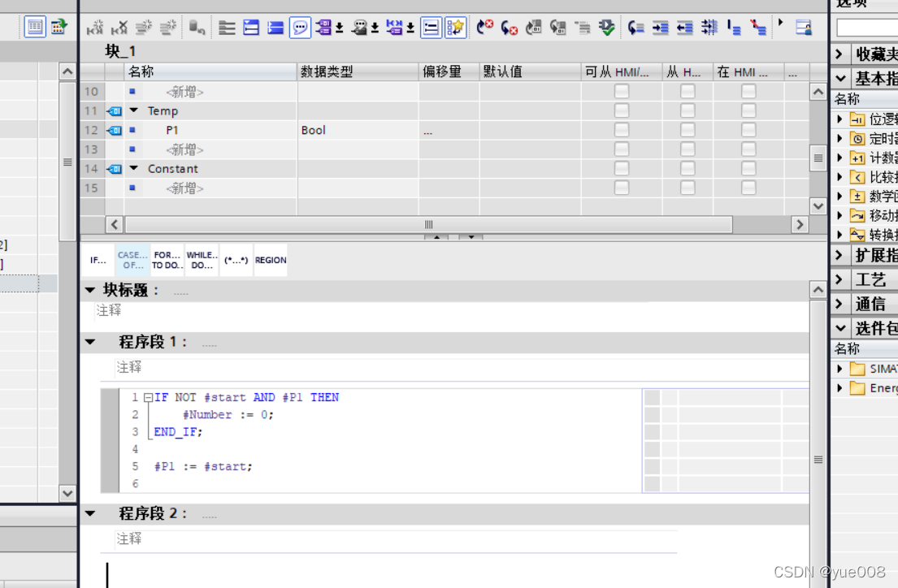Collapse the 块标题 section
The width and height of the screenshot is (898, 588).
point(90,290)
